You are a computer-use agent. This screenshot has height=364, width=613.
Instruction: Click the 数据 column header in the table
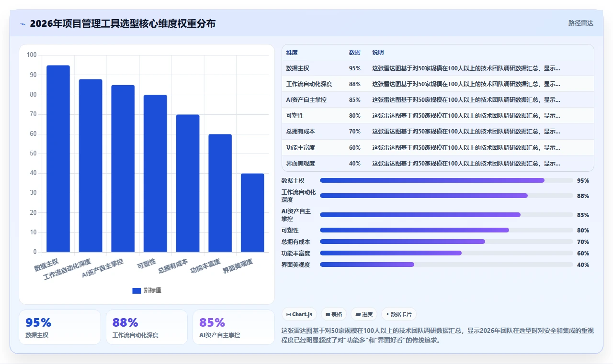tap(355, 53)
